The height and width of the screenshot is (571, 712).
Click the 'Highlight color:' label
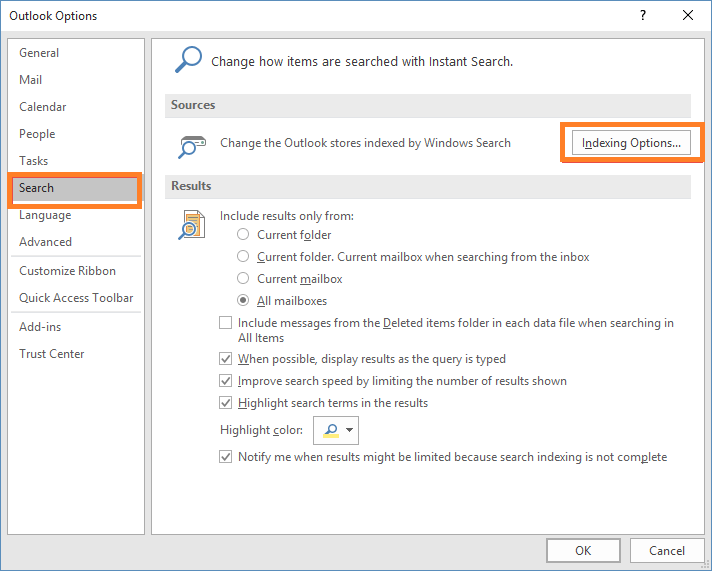(261, 430)
